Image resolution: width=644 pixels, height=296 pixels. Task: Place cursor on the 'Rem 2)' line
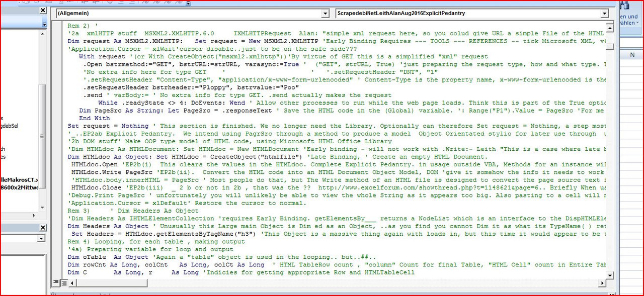(83, 25)
